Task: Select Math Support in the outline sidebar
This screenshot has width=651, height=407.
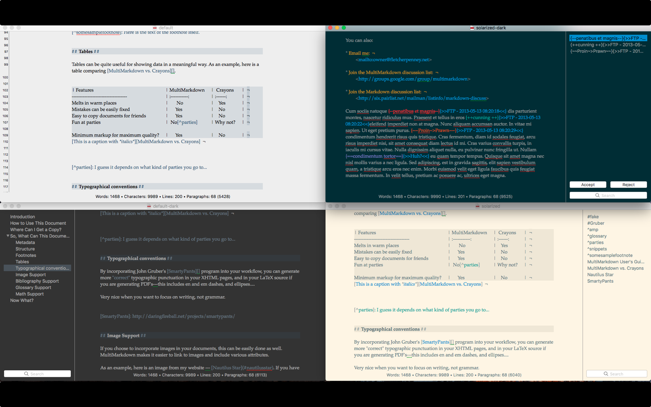Action: click(29, 294)
